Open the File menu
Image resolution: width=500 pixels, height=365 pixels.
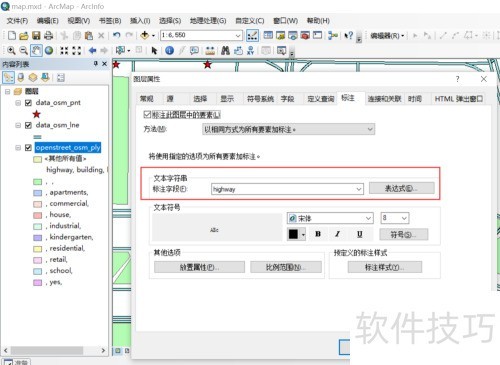[17, 21]
